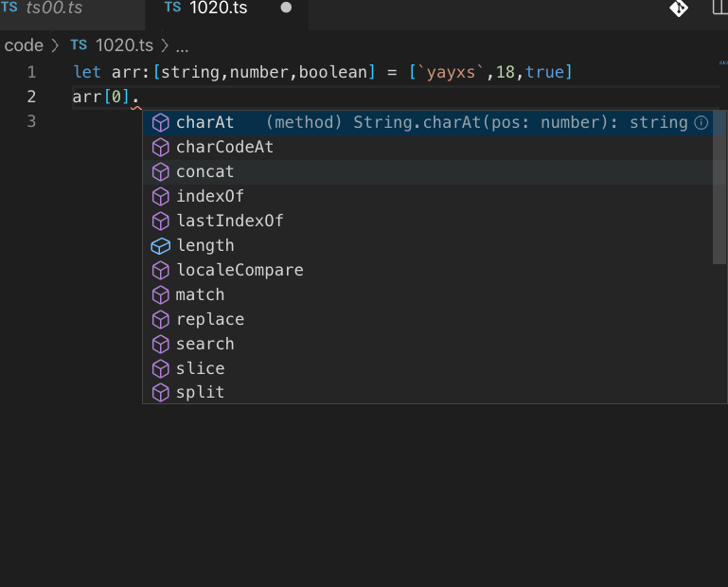Switch to the ts00.ts tab
The image size is (728, 587).
[54, 9]
